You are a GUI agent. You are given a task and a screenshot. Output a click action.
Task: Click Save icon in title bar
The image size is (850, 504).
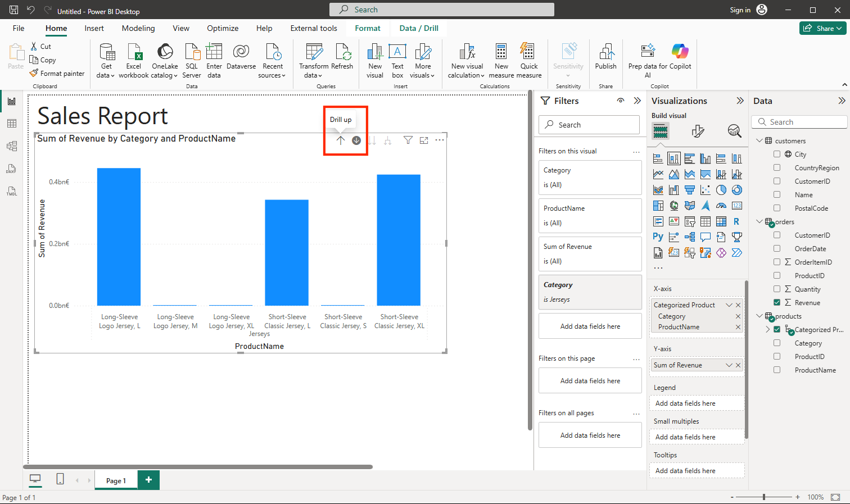pos(14,10)
